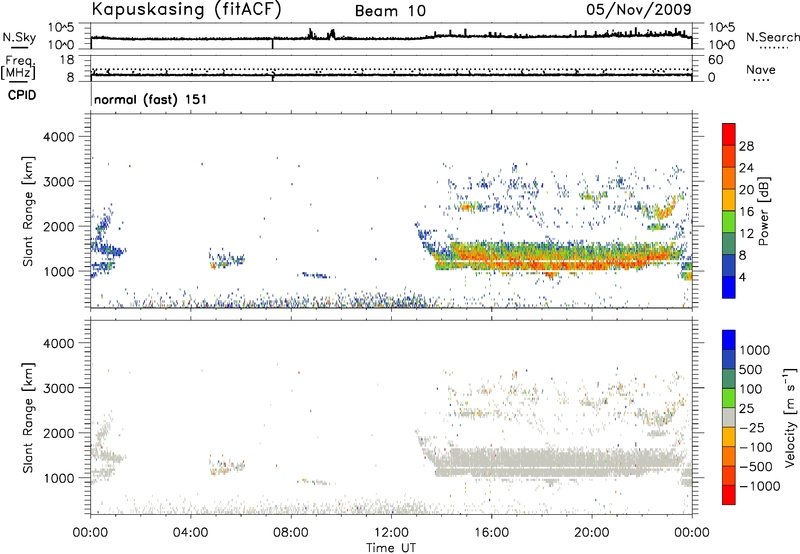800x554 pixels.
Task: Click the '28' tick on the power colorbar
Action: [x=746, y=146]
